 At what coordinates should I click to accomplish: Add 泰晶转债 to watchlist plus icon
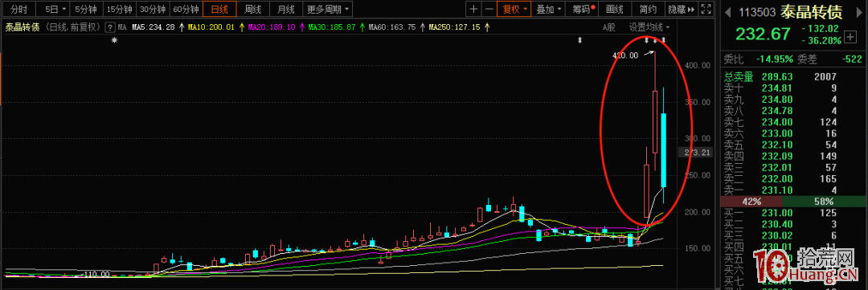849,37
